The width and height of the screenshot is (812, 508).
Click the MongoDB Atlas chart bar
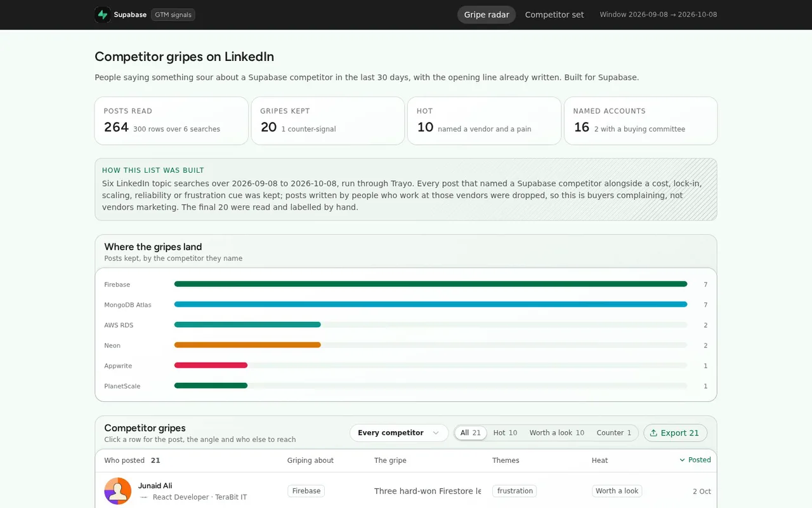pos(431,305)
